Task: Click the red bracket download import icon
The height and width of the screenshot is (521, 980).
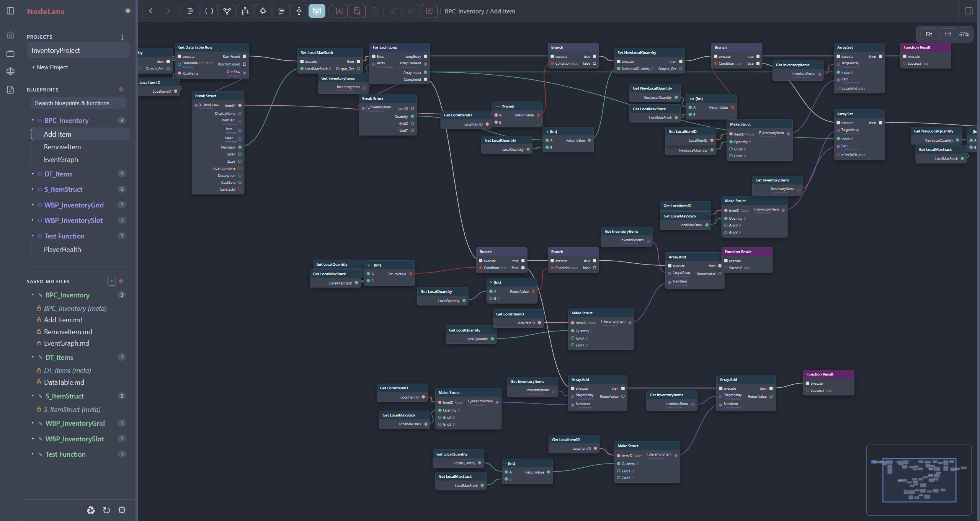Action: [x=339, y=11]
